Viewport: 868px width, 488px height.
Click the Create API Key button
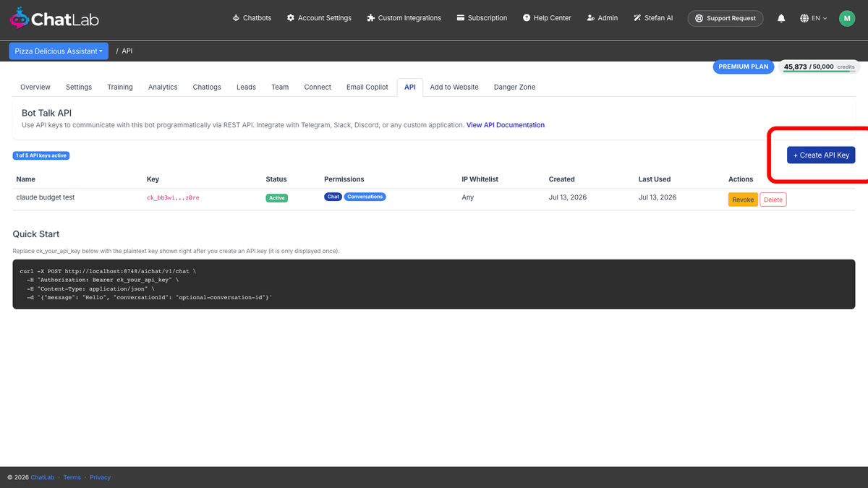tap(821, 155)
